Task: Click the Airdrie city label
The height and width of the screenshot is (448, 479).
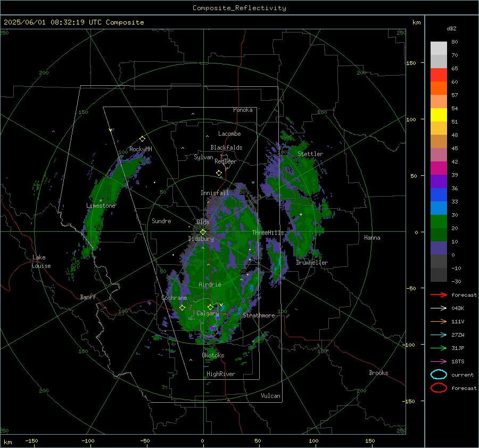Action: coord(210,284)
